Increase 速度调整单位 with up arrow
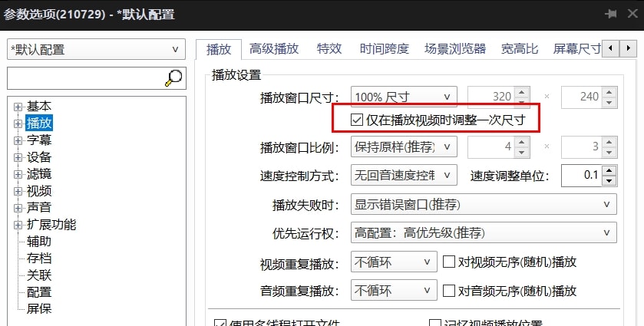The image size is (644, 326). click(609, 170)
